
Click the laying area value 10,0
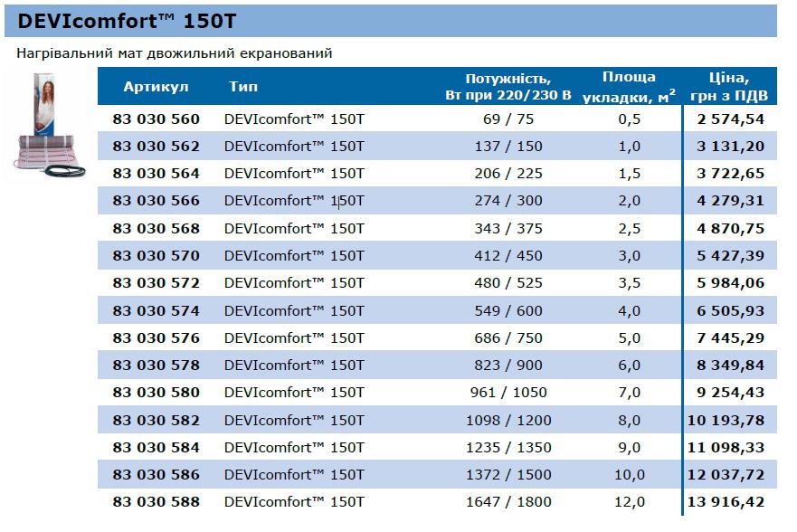coord(630,475)
